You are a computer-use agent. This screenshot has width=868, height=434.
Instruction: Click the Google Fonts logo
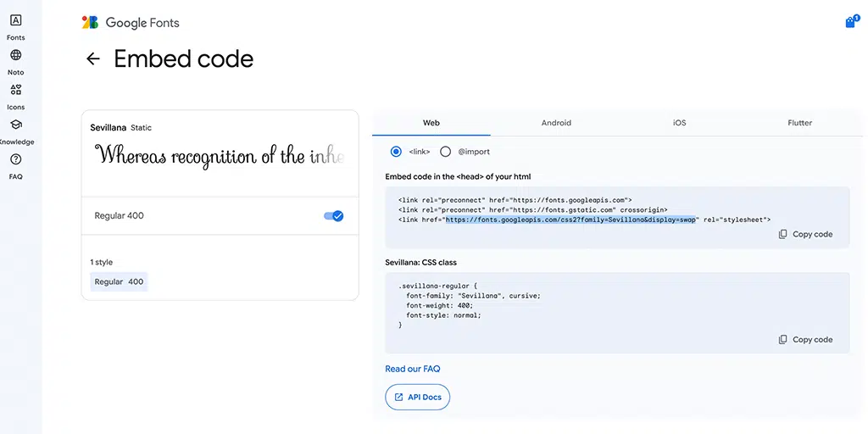pyautogui.click(x=131, y=23)
